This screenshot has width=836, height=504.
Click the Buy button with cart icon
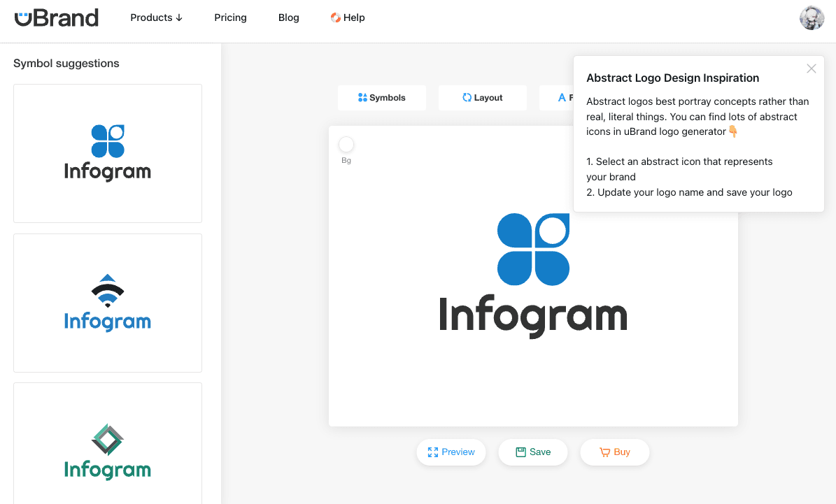[x=615, y=452]
